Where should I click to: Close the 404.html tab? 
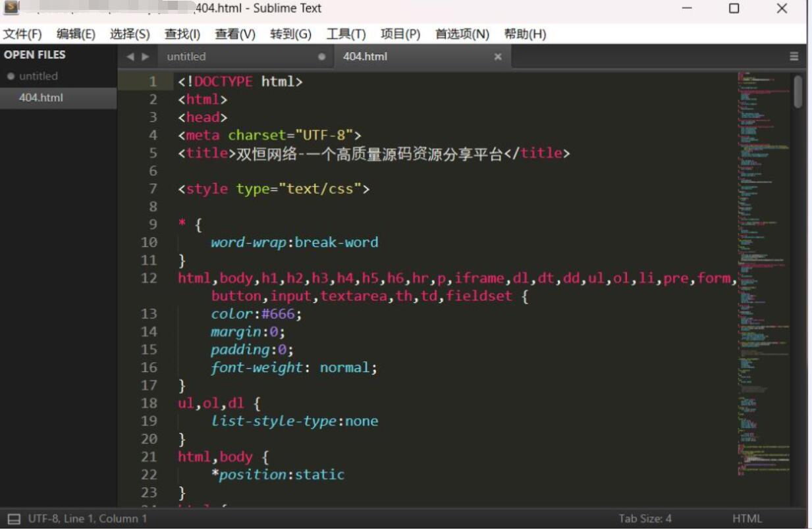tap(498, 57)
